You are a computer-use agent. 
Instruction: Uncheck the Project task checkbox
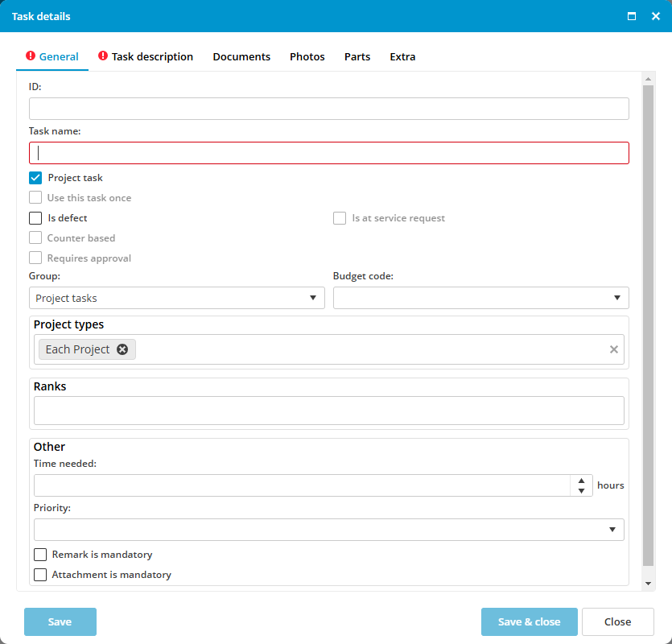point(35,178)
